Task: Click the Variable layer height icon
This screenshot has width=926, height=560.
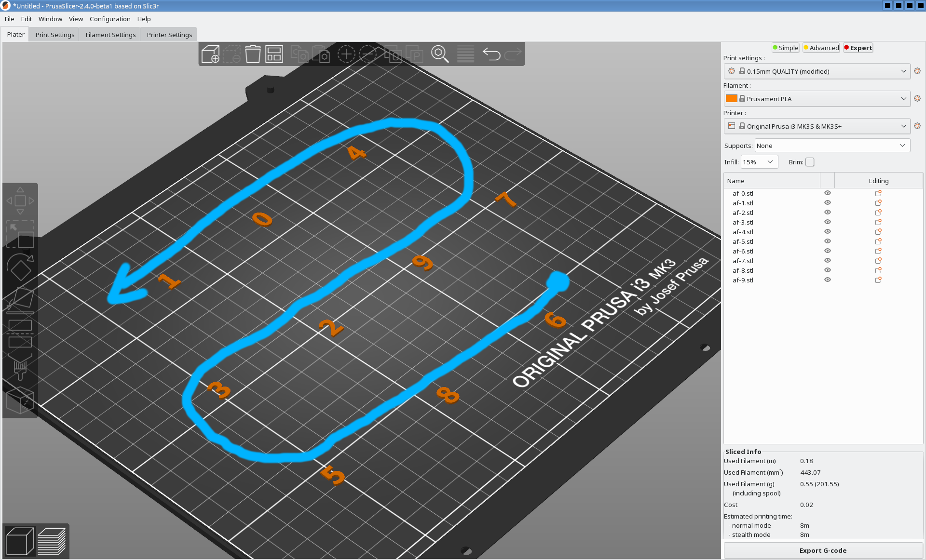Action: [x=465, y=54]
